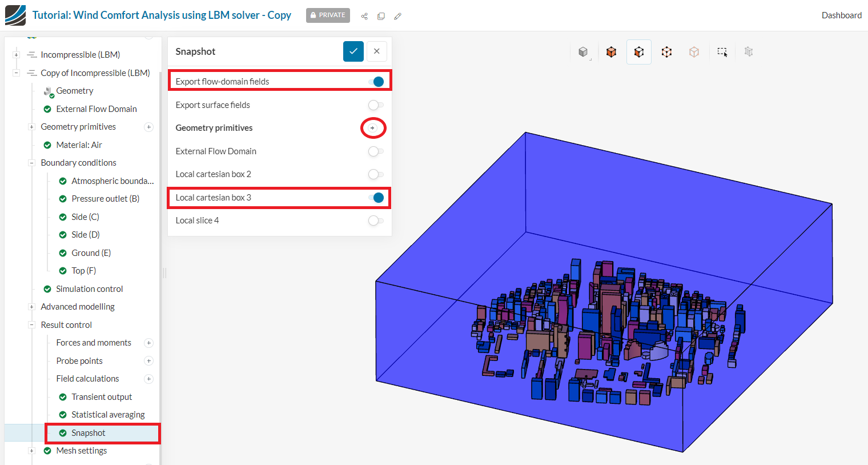Add a new Probe point via plus
Screen dimensions: 868x465
coord(148,360)
